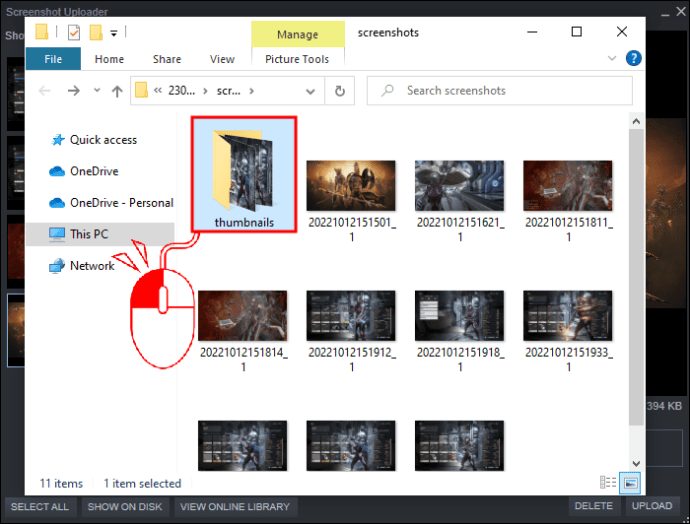690x524 pixels.
Task: Open the Share ribbon tab
Action: point(167,59)
